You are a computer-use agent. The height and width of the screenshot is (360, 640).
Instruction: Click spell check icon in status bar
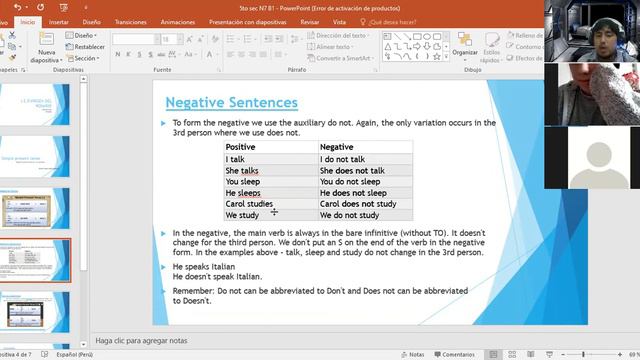[44, 354]
